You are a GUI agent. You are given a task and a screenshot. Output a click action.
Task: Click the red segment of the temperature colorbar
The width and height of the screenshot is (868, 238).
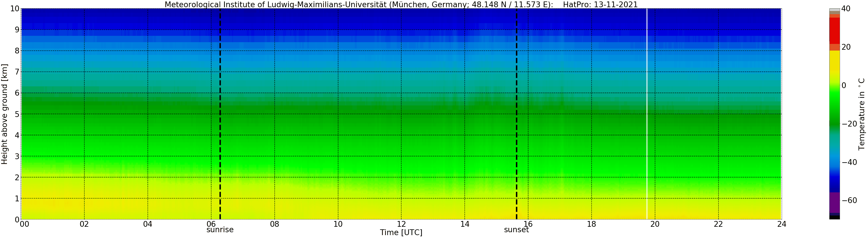pyautogui.click(x=834, y=30)
